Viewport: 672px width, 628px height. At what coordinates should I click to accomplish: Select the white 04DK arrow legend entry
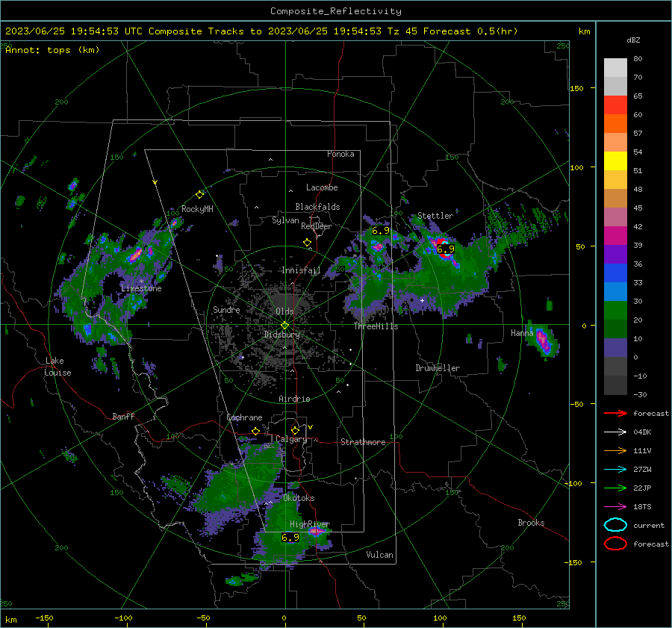click(x=615, y=432)
